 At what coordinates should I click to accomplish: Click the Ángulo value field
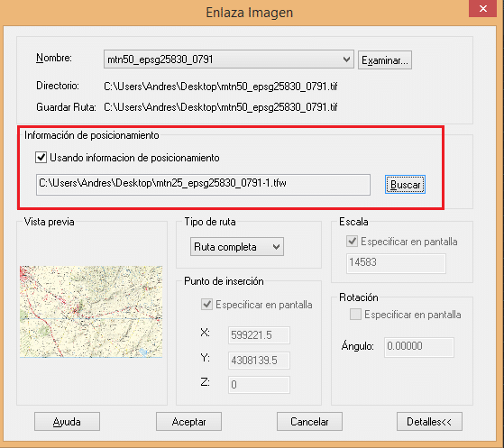point(419,347)
